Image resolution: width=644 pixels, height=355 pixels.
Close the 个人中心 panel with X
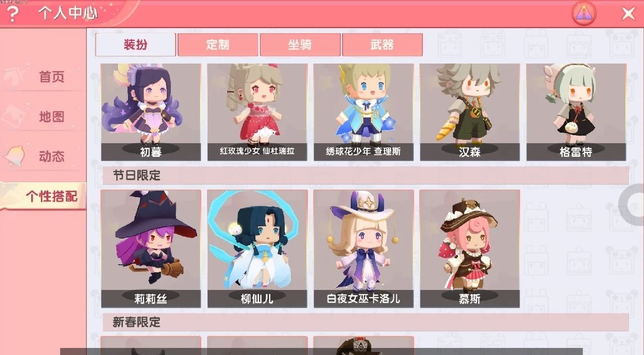click(x=628, y=14)
